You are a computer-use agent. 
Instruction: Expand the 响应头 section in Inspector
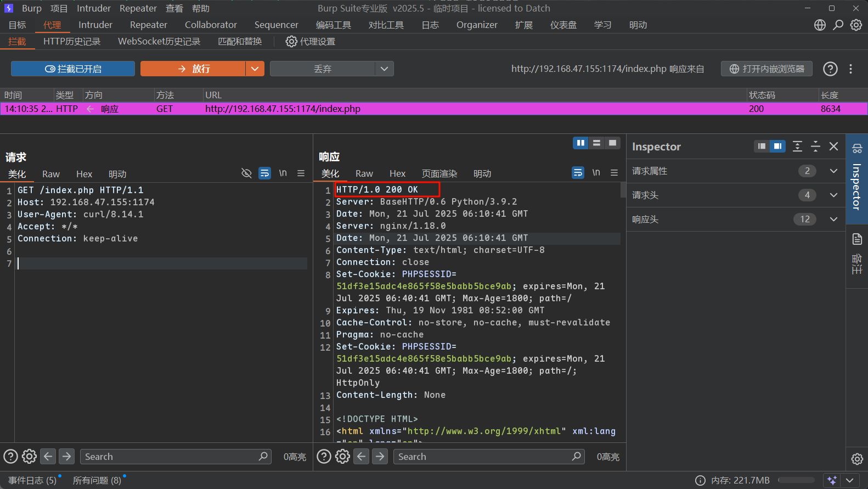coord(833,219)
